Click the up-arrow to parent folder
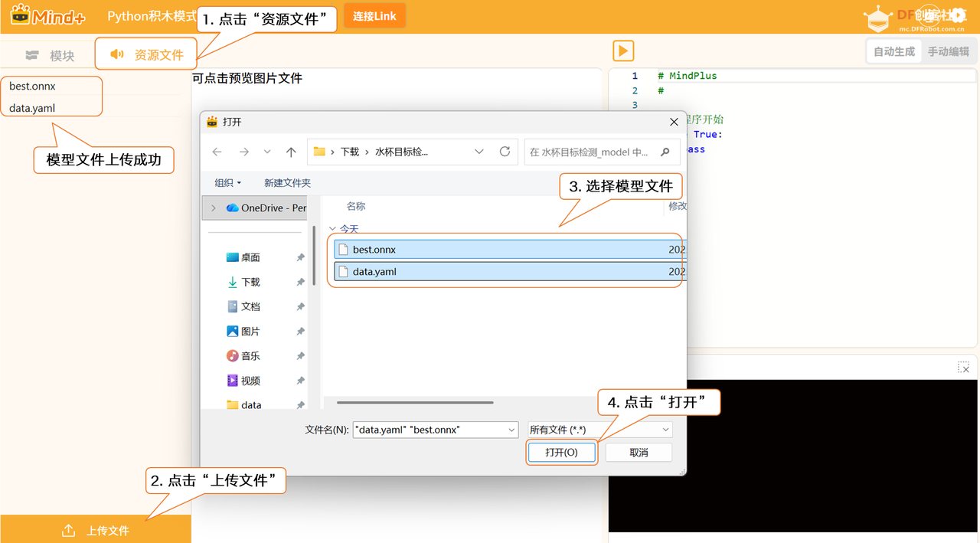Image resolution: width=980 pixels, height=543 pixels. [291, 152]
